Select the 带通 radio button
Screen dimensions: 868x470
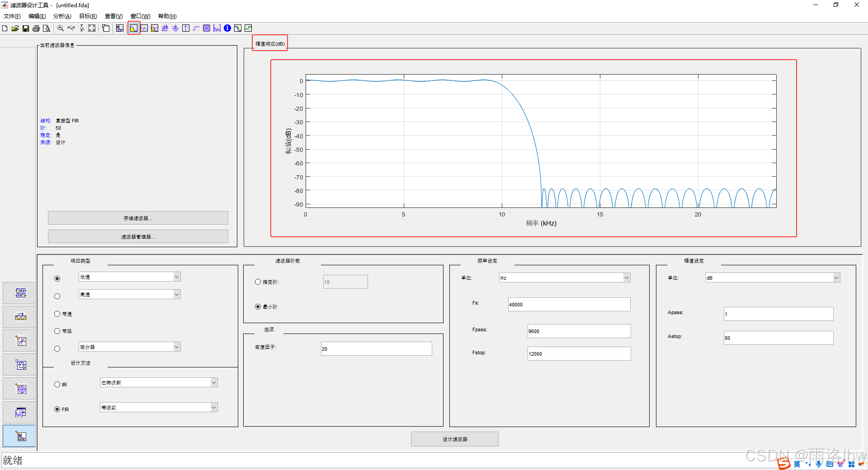coord(57,314)
